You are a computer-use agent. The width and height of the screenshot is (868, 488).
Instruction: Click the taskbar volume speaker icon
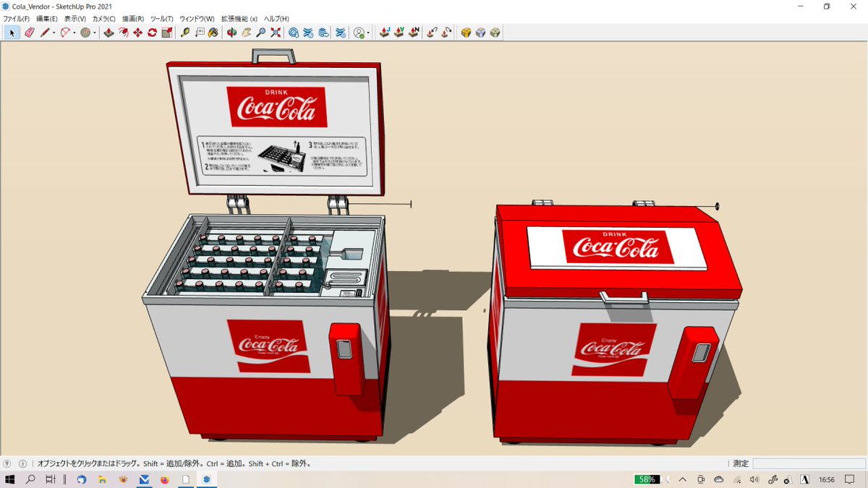point(754,479)
